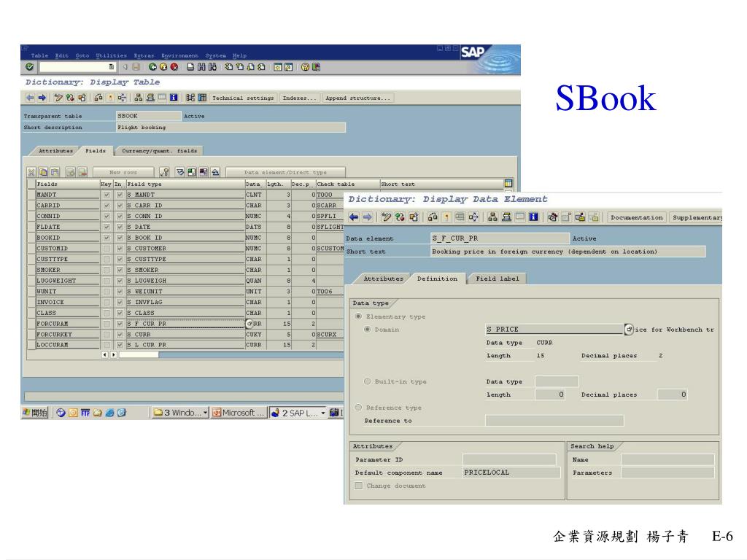The width and height of the screenshot is (747, 560).
Task: Click scroll-right arrow below Fields grid
Action: 113,355
